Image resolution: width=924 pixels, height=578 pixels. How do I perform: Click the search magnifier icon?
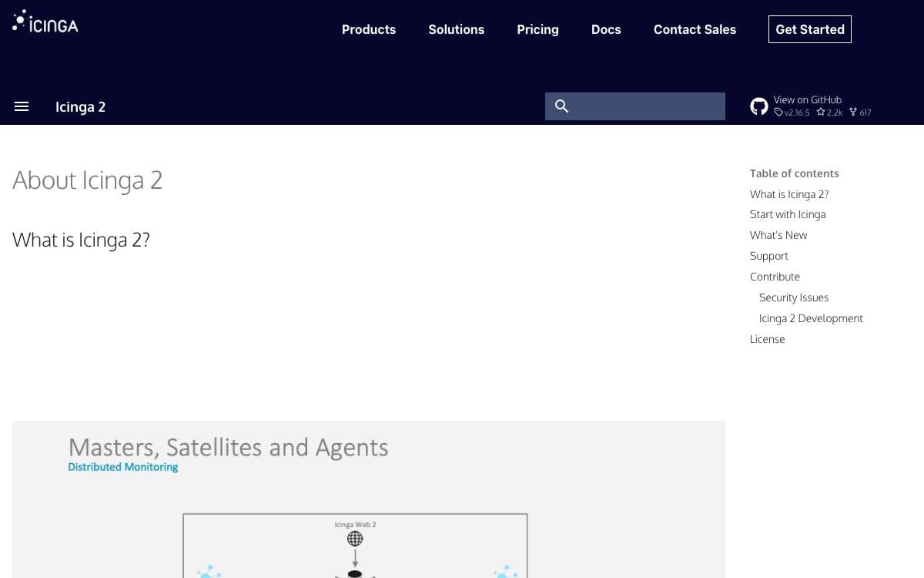tap(561, 106)
